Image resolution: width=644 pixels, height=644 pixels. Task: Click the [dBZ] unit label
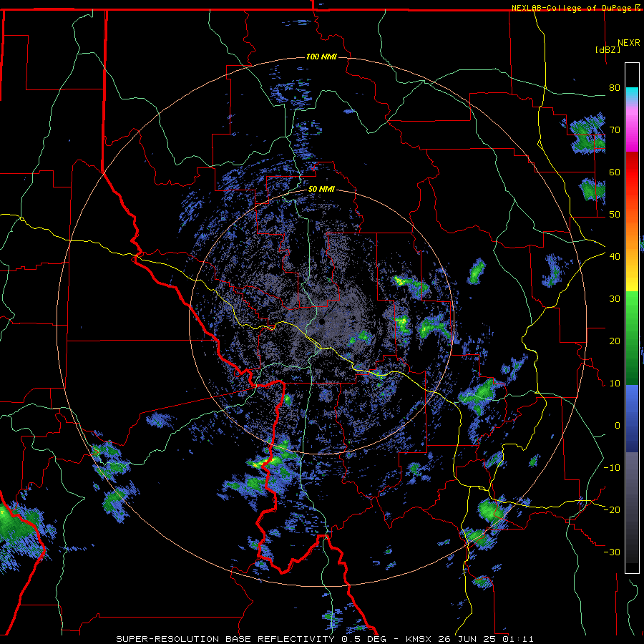pos(608,49)
